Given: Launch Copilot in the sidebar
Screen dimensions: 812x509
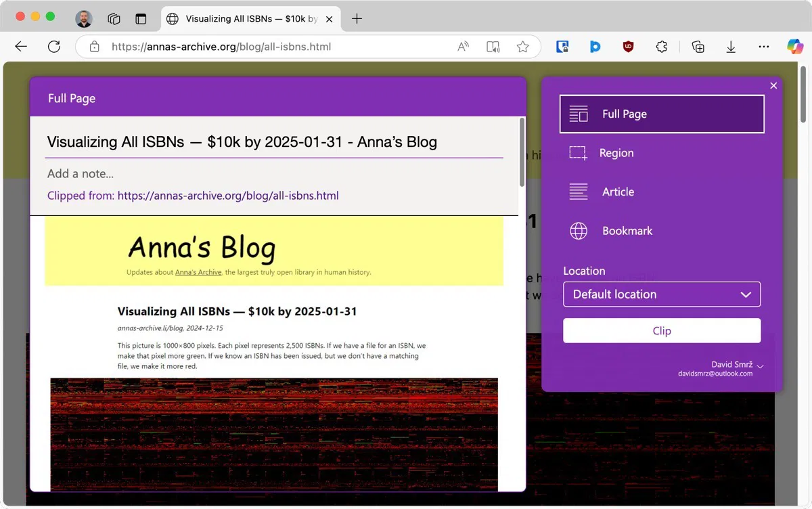Looking at the screenshot, I should (795, 47).
